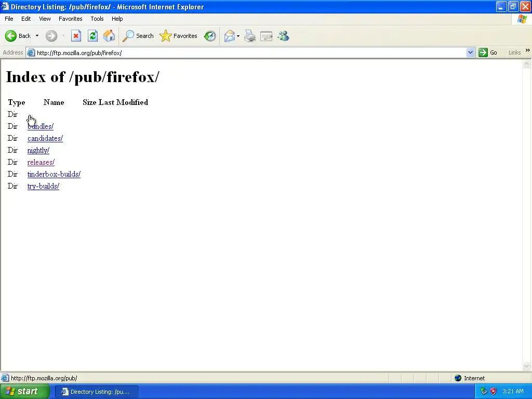Click the grayed Forward arrow icon
The image size is (532, 399).
pyautogui.click(x=51, y=36)
